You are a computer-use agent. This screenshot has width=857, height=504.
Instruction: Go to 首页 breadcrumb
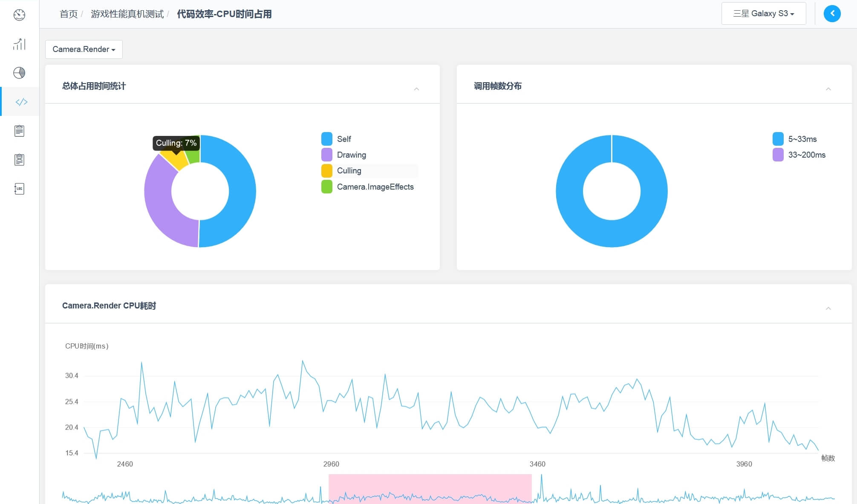pos(69,14)
